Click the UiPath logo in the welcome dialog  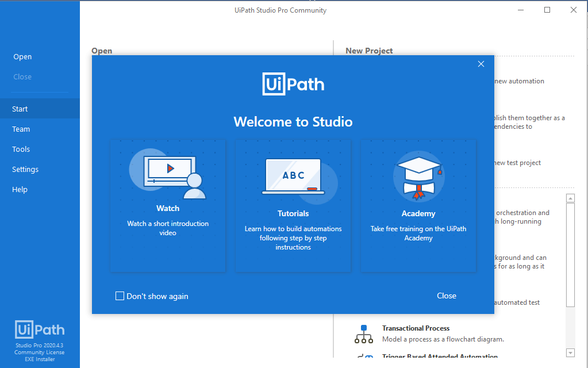[x=293, y=84]
